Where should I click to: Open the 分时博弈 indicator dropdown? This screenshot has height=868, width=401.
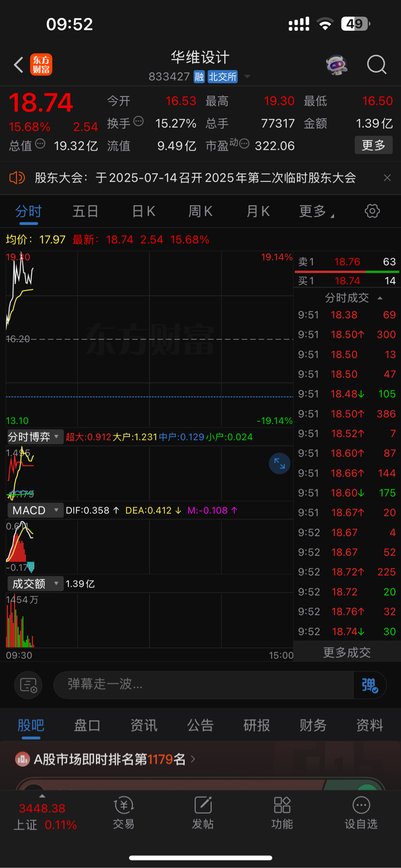coord(34,437)
